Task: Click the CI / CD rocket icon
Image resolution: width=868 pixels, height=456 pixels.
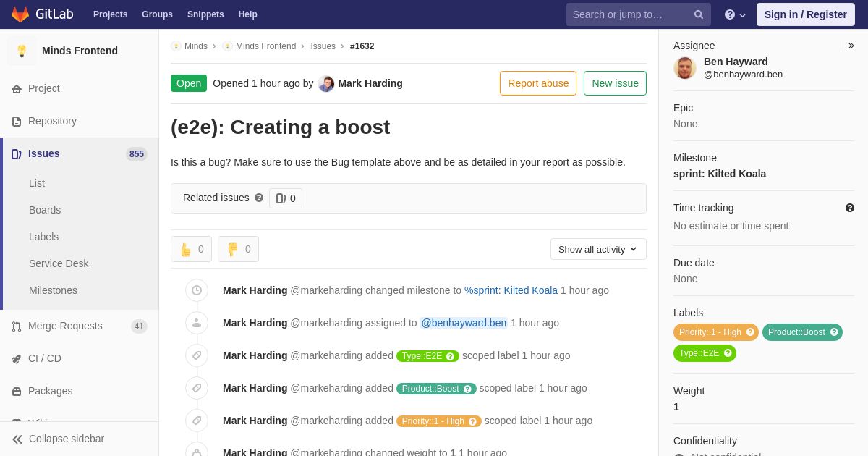Action: [x=17, y=359]
